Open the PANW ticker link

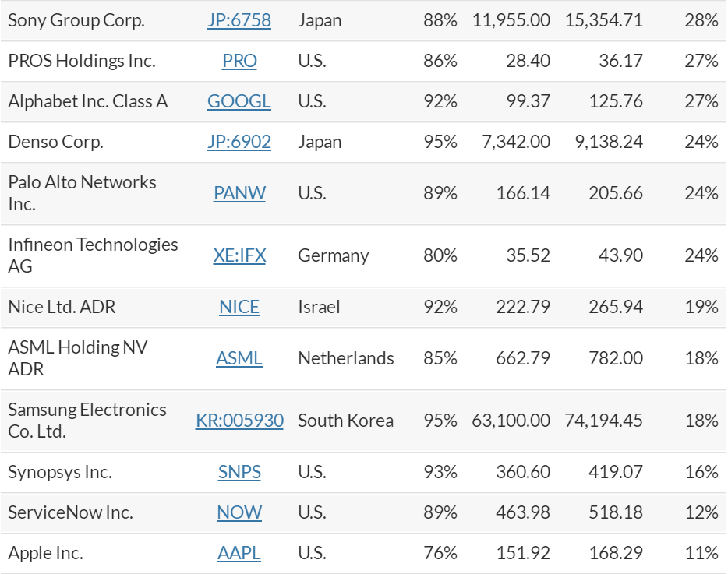click(x=239, y=193)
